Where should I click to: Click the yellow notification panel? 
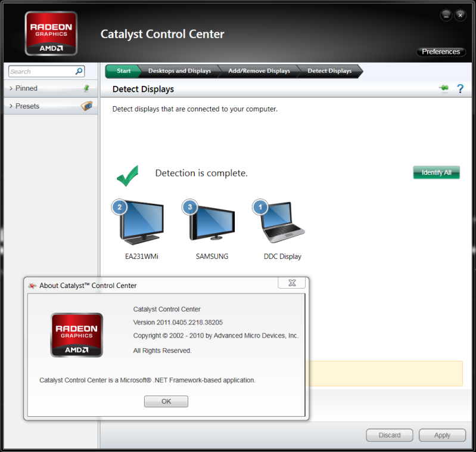click(x=386, y=373)
